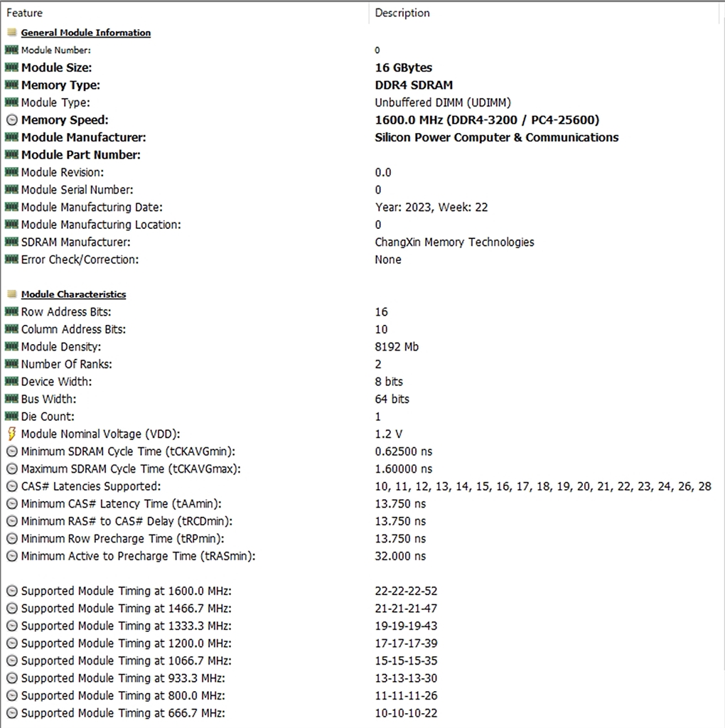Click the chip icon beside Module Serial Number
The width and height of the screenshot is (725, 728).
pyautogui.click(x=11, y=189)
